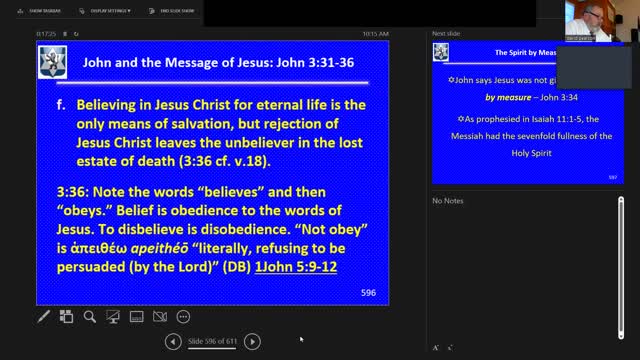Pause the presentation timer
The height and width of the screenshot is (360, 640).
pos(65,34)
